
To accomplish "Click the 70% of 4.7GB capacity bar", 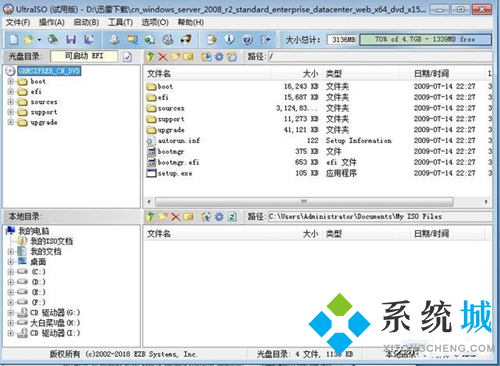I will (x=425, y=40).
